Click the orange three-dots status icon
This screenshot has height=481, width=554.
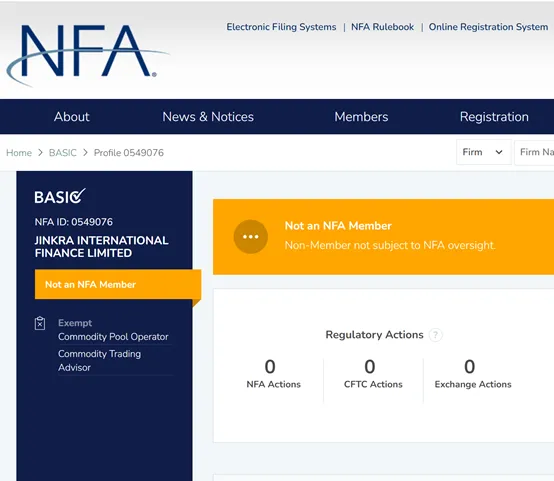pos(251,237)
